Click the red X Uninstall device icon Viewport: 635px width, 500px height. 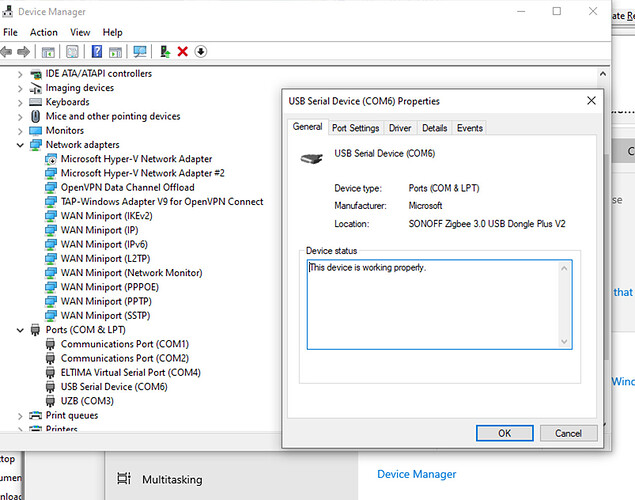(182, 51)
